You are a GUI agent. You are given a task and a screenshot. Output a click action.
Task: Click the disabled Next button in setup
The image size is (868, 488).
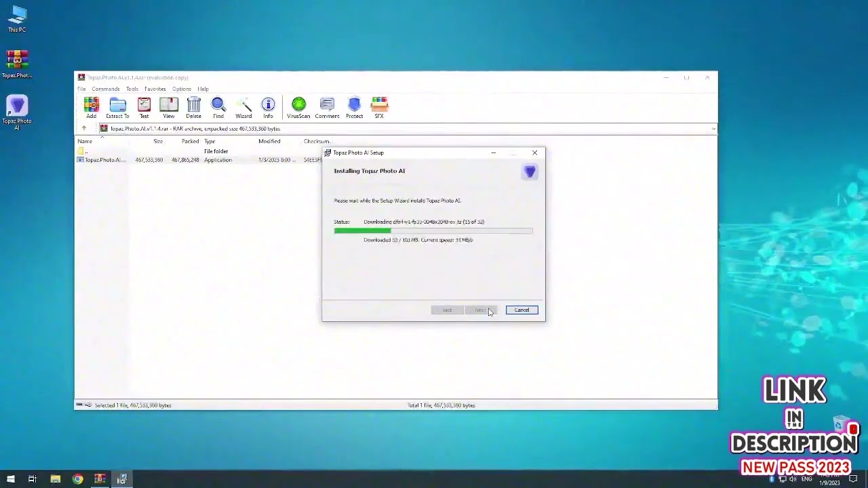[481, 310]
